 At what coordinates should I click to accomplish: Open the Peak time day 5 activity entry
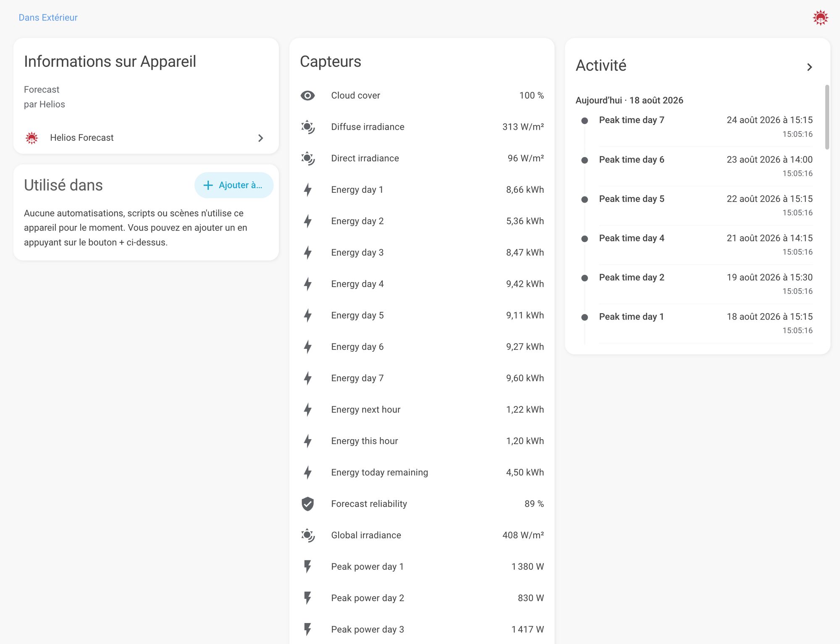706,205
